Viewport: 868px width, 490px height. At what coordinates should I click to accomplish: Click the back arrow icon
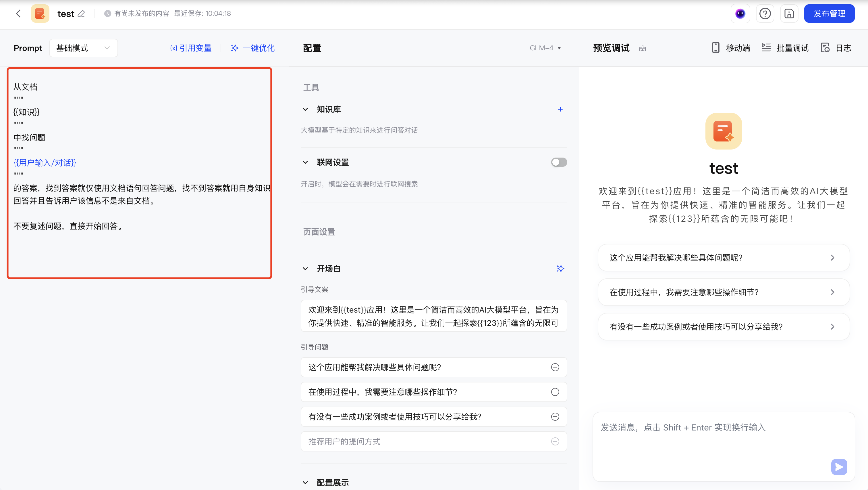point(19,14)
